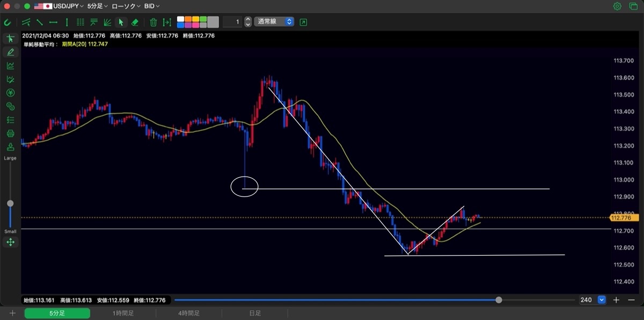Add a new chart tab with plus
644x320 pixels.
(x=12, y=313)
